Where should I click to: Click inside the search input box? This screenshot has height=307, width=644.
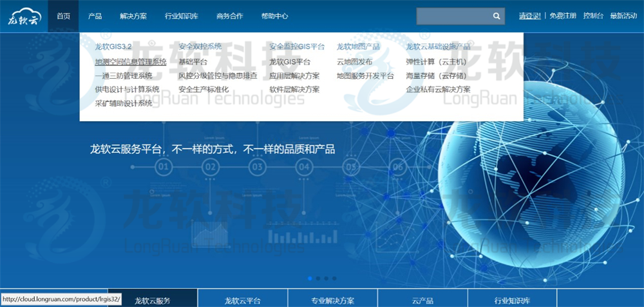452,16
